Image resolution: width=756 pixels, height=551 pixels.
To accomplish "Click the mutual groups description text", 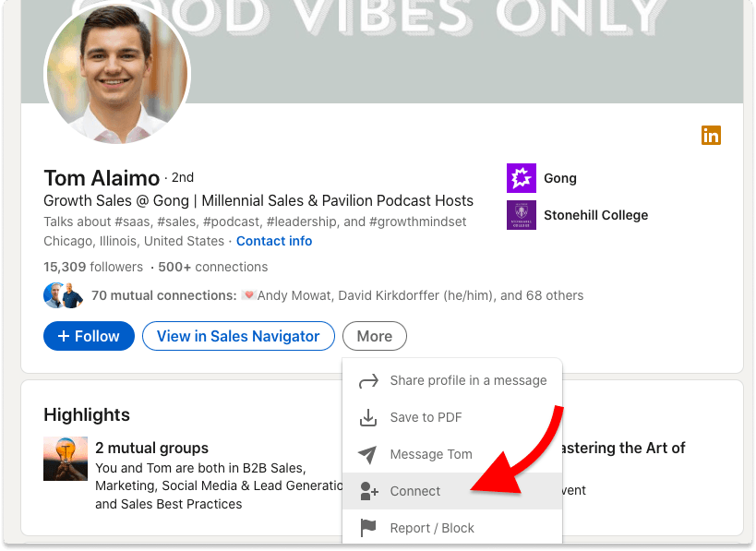I will 219,485.
